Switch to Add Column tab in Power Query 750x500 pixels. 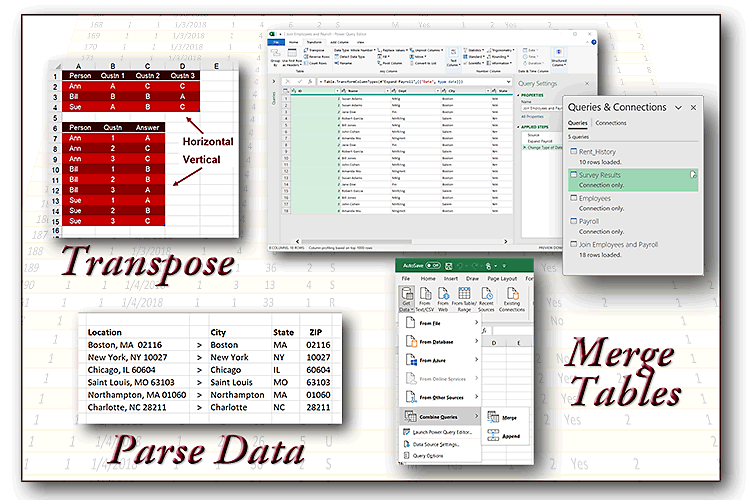(340, 43)
